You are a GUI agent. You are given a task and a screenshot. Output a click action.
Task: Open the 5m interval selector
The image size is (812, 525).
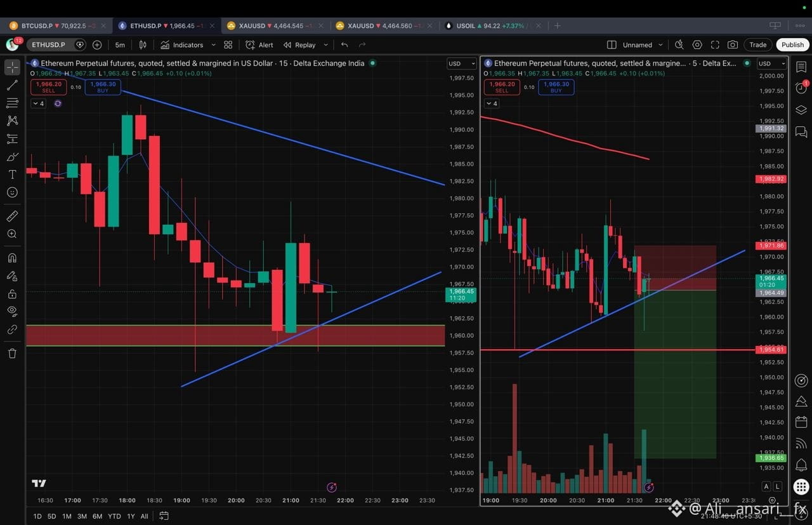120,45
